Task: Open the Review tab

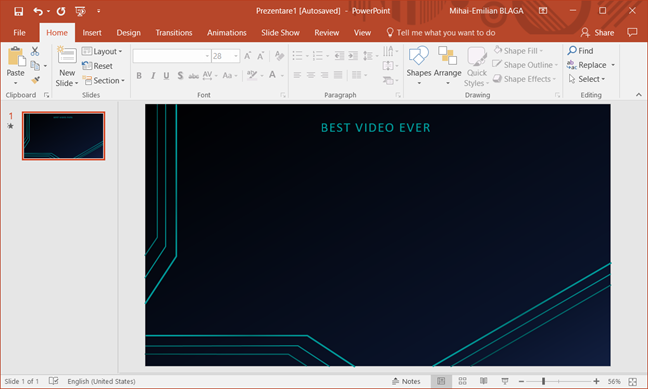Action: pos(326,33)
